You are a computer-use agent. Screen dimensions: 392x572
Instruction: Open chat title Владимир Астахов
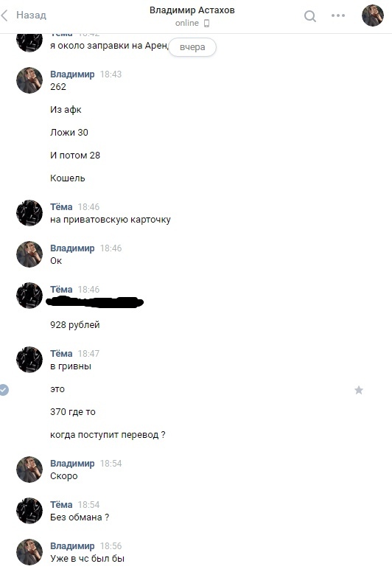pyautogui.click(x=192, y=10)
